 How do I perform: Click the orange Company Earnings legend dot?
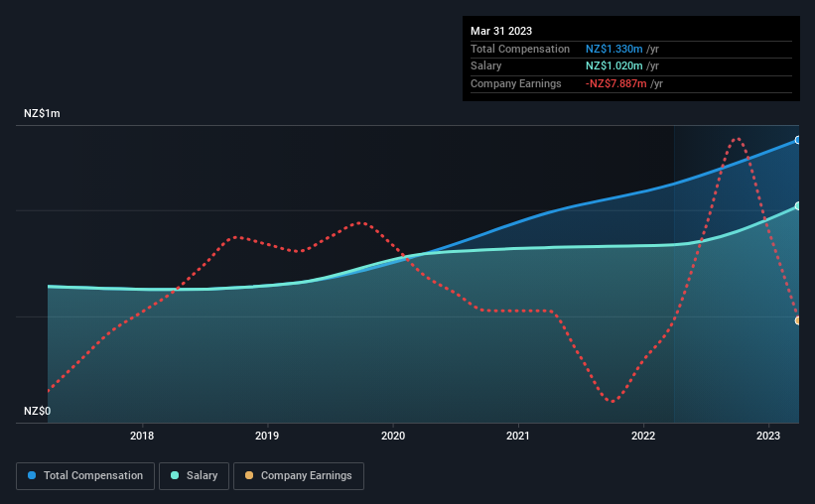(x=249, y=475)
